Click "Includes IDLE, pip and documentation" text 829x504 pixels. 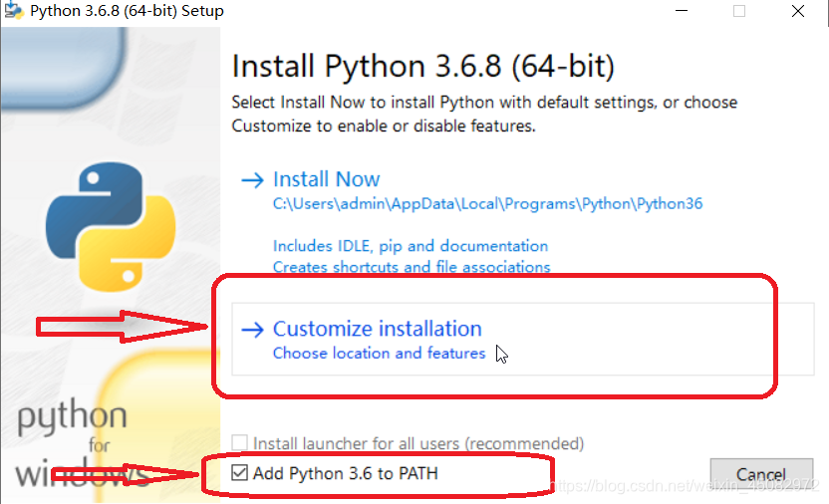411,246
